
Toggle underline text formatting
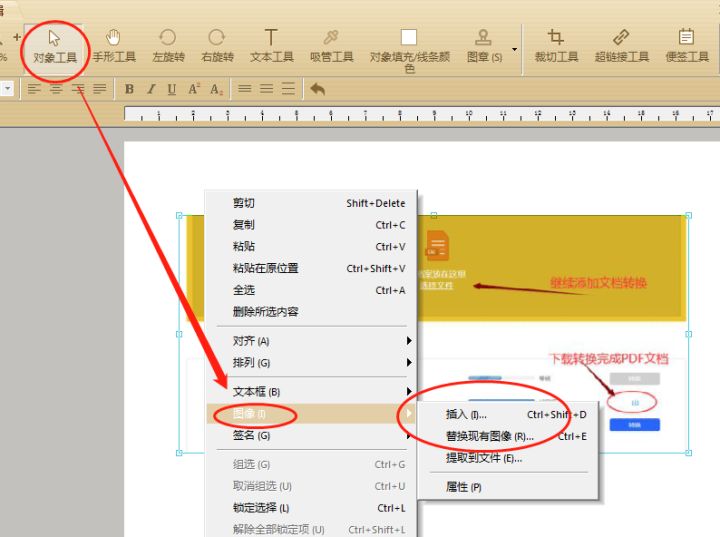point(172,89)
